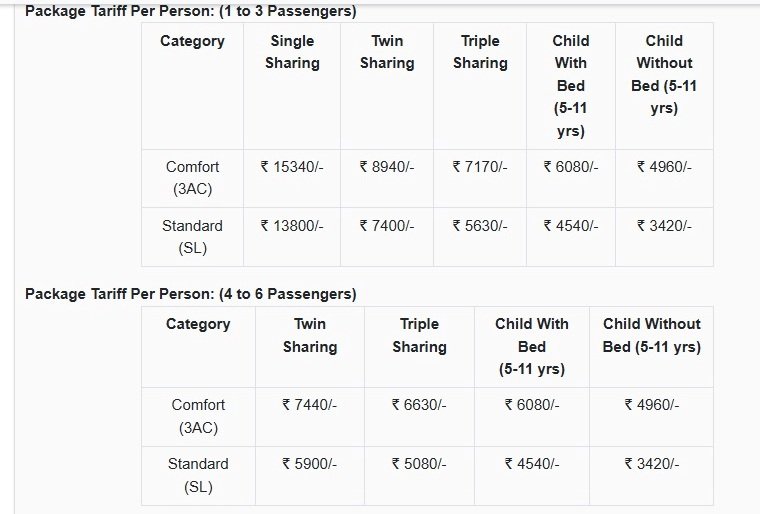Select the Triple Sharing header in second table

pyautogui.click(x=419, y=335)
